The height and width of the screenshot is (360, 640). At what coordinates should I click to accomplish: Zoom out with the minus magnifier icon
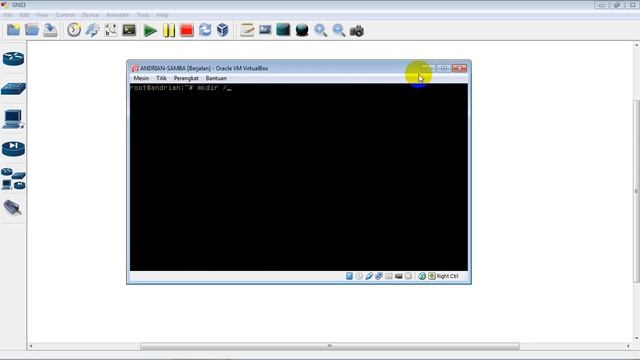[339, 31]
